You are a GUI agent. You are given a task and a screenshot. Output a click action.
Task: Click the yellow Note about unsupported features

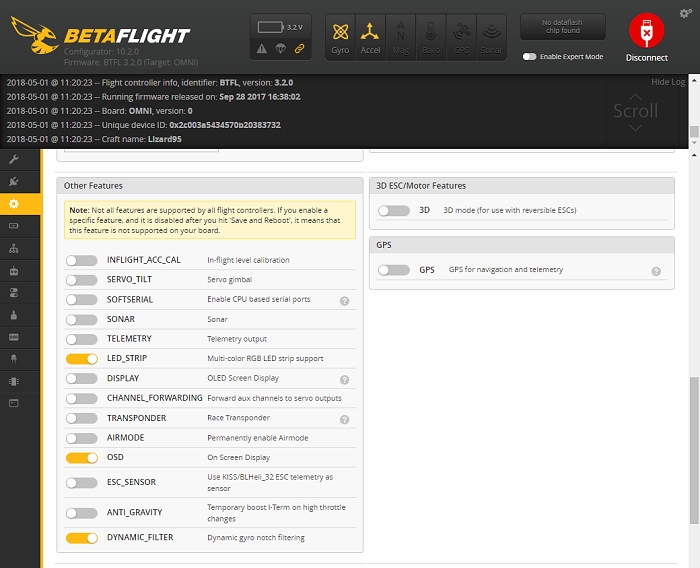pos(210,220)
